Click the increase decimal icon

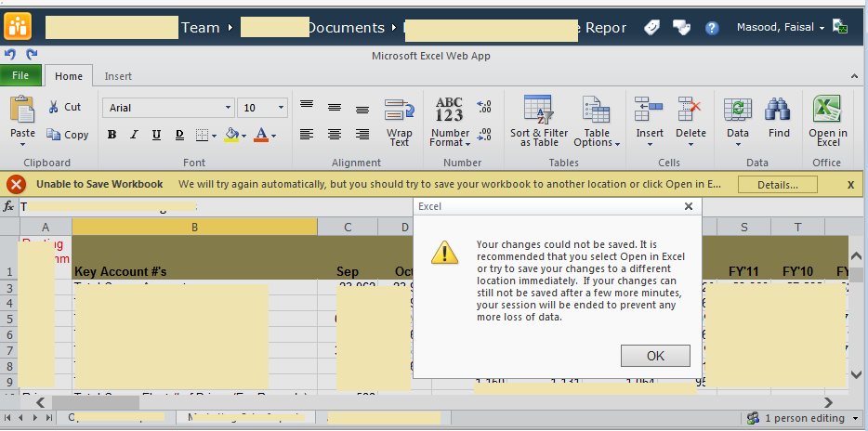click(484, 106)
